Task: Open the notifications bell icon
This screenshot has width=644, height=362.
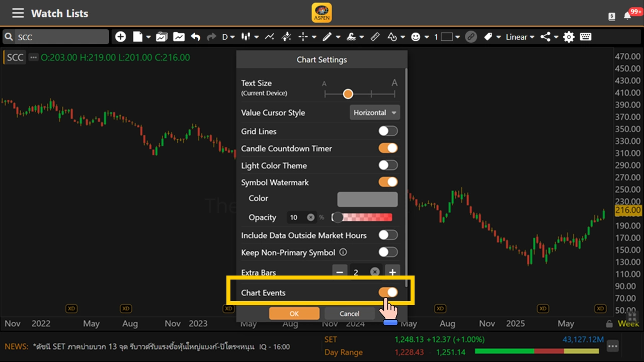Action: tap(627, 16)
